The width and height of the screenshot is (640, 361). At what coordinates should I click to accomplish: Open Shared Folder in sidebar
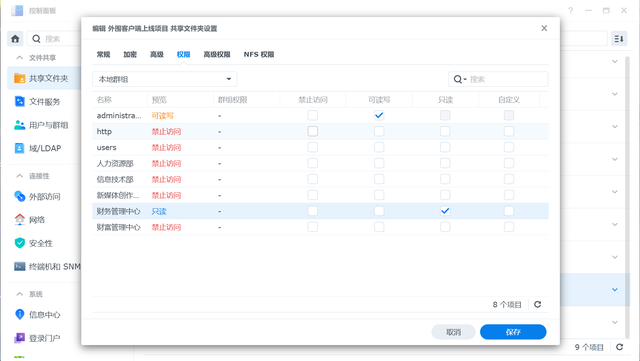[44, 78]
